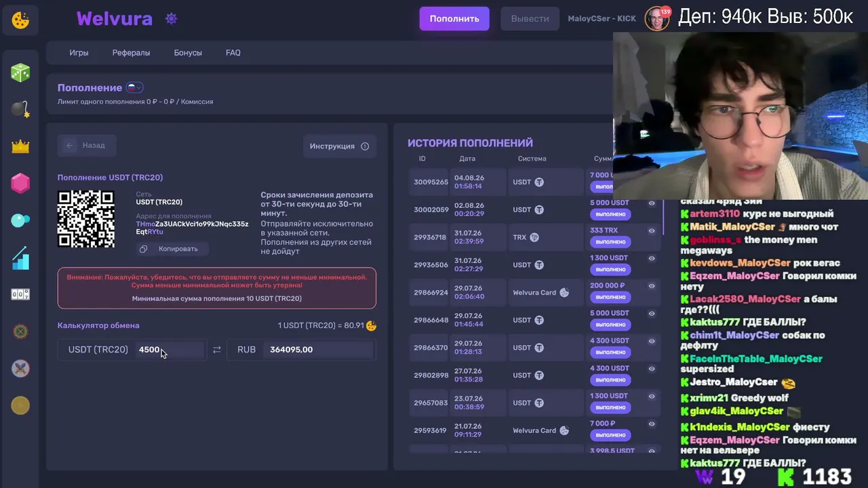Click the Tether icon in row 29866648

click(539, 321)
